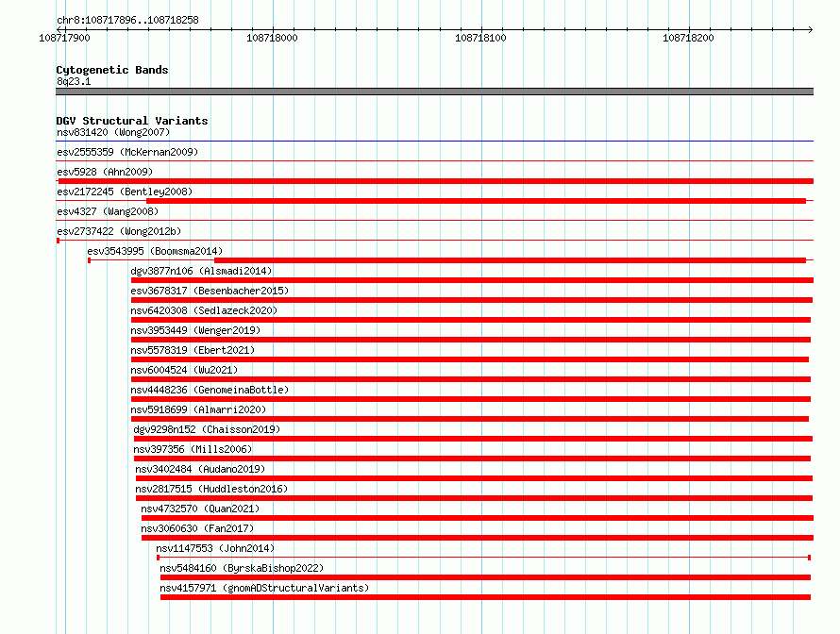Click the red nsv397356 variant bar
840x634 pixels.
click(472, 459)
